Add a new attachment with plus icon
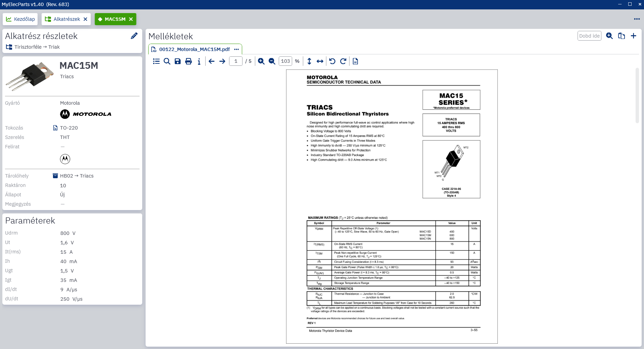This screenshot has height=349, width=644. pos(634,36)
